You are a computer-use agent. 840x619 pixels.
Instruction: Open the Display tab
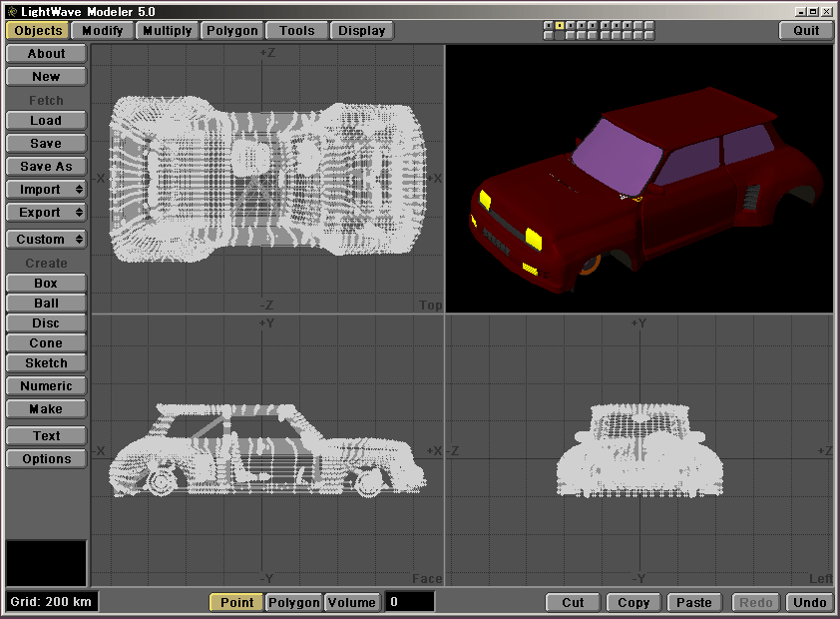click(x=361, y=30)
